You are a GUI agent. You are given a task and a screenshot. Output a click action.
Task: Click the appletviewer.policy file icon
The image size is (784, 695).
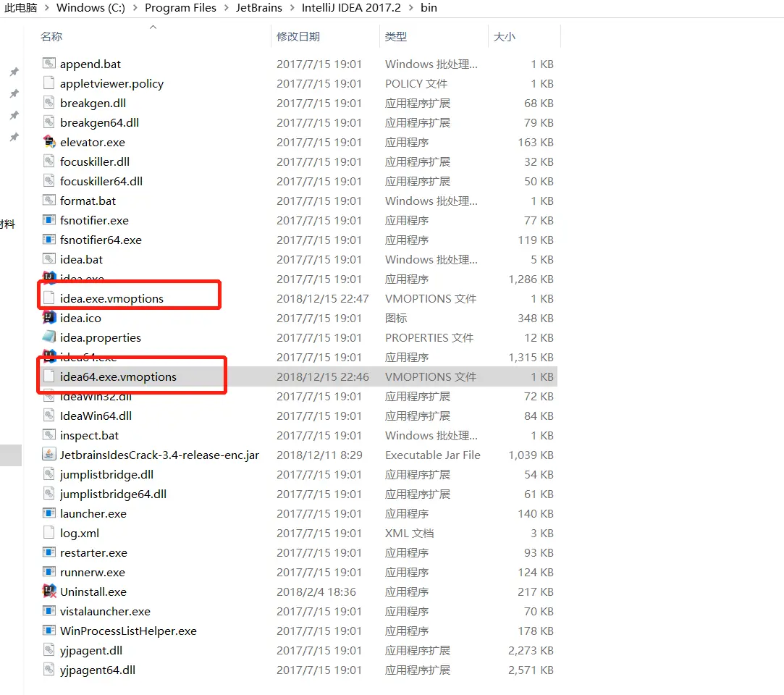[x=49, y=83]
